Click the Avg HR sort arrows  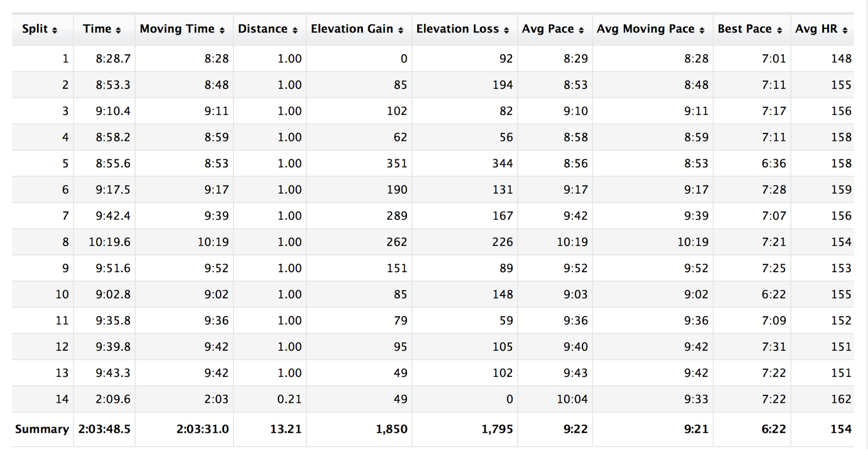(x=845, y=30)
